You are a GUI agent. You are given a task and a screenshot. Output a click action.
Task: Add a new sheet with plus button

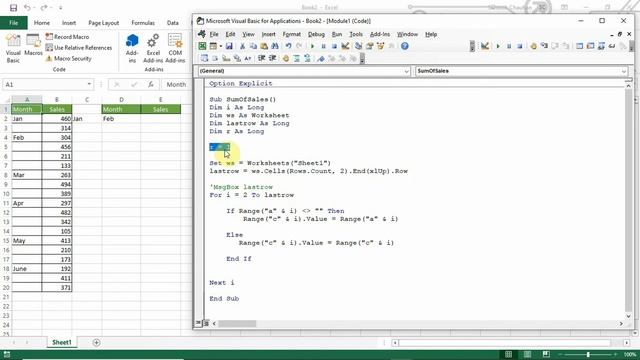click(x=96, y=342)
